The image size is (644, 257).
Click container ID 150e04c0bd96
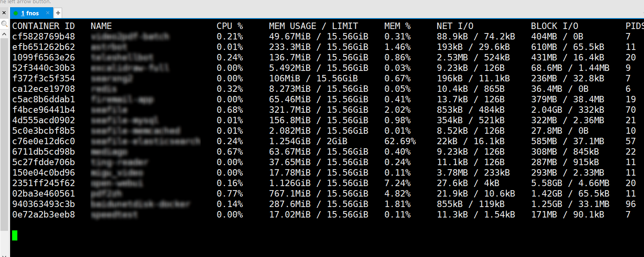pyautogui.click(x=44, y=173)
